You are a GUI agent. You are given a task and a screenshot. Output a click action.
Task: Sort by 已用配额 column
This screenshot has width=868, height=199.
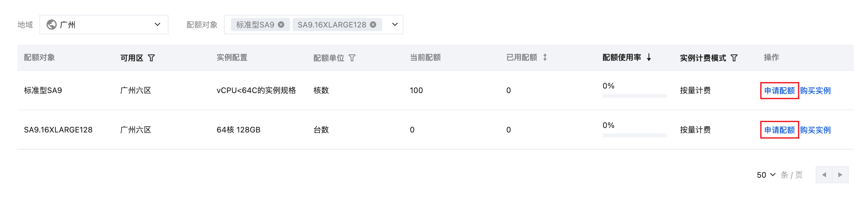pyautogui.click(x=545, y=58)
